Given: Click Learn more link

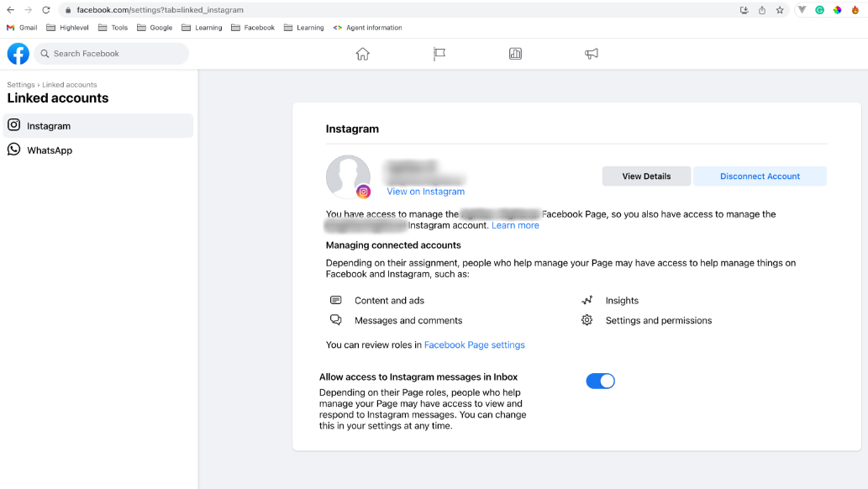Looking at the screenshot, I should tap(515, 225).
